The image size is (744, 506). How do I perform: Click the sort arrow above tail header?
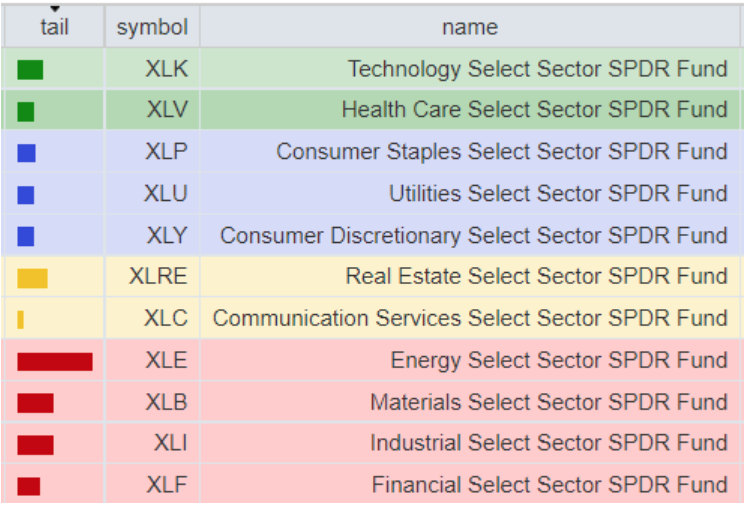point(54,9)
